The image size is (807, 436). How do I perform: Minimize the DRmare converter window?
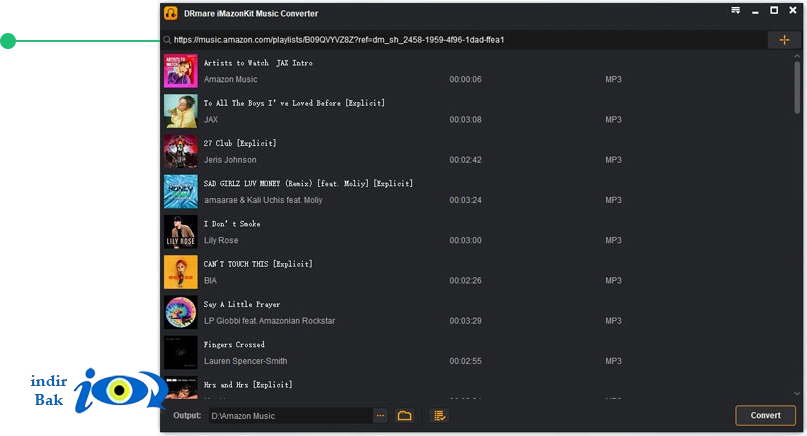coord(755,11)
